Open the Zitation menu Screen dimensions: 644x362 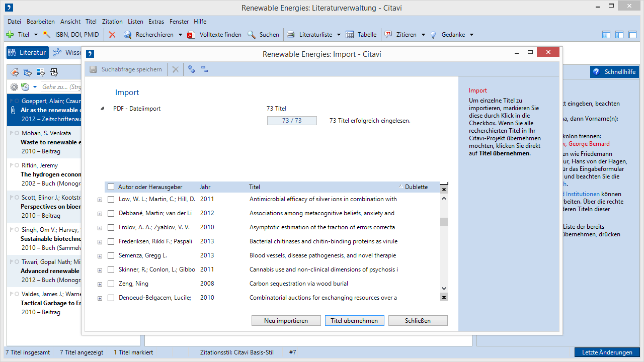112,22
